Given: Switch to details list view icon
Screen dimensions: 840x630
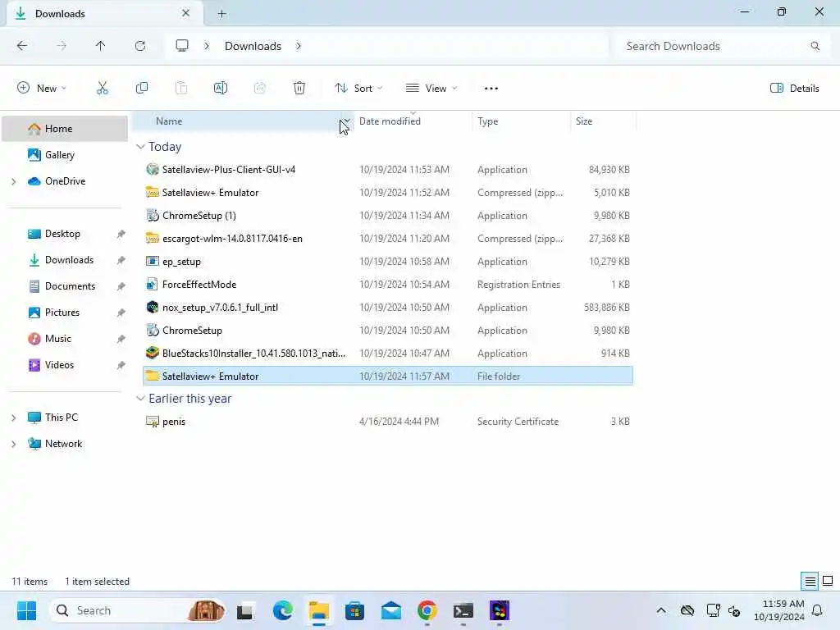Looking at the screenshot, I should click(x=810, y=581).
